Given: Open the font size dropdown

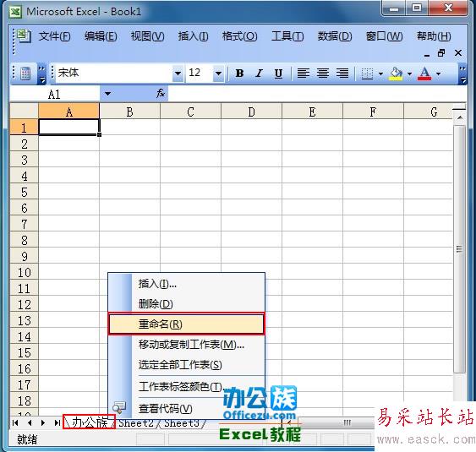Looking at the screenshot, I should [x=218, y=74].
